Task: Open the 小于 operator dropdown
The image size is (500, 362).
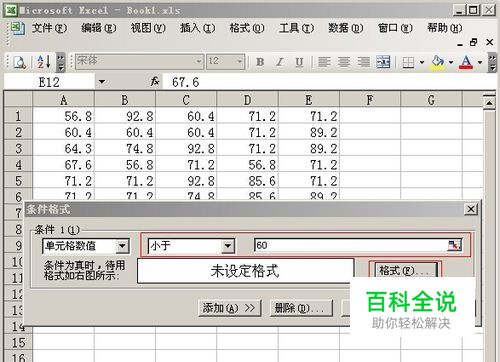Action: (228, 246)
